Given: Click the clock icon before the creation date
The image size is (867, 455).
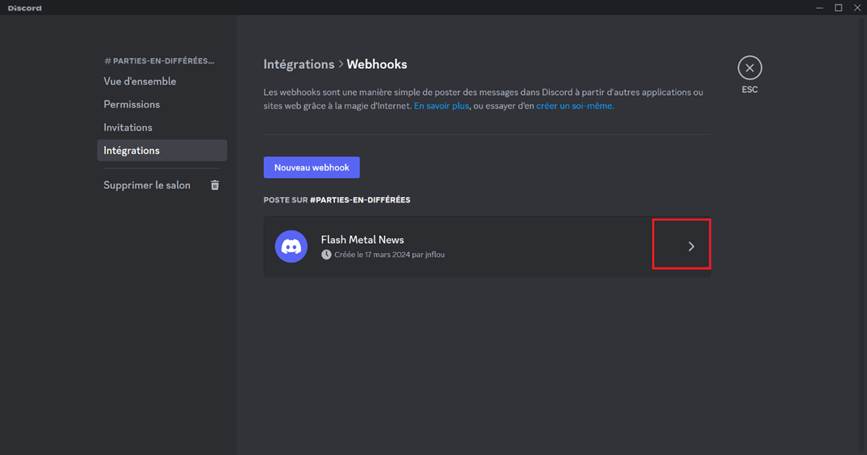Looking at the screenshot, I should click(326, 255).
